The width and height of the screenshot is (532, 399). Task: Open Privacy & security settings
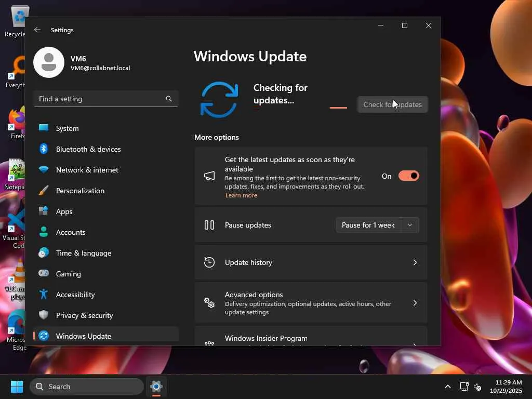tap(106, 315)
